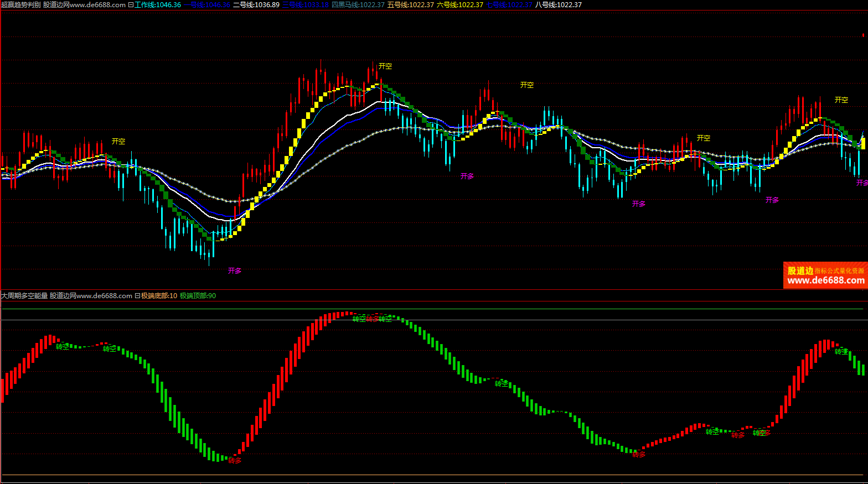Screen dimensions: 868x484
Task: Pick the yellow 六号线:1022.37 legend label
Action: (x=459, y=5)
